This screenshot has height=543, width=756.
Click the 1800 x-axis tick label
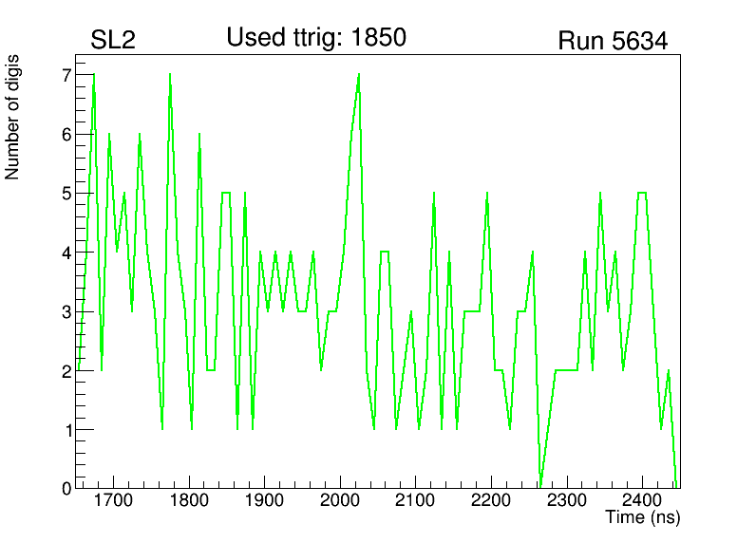point(189,500)
